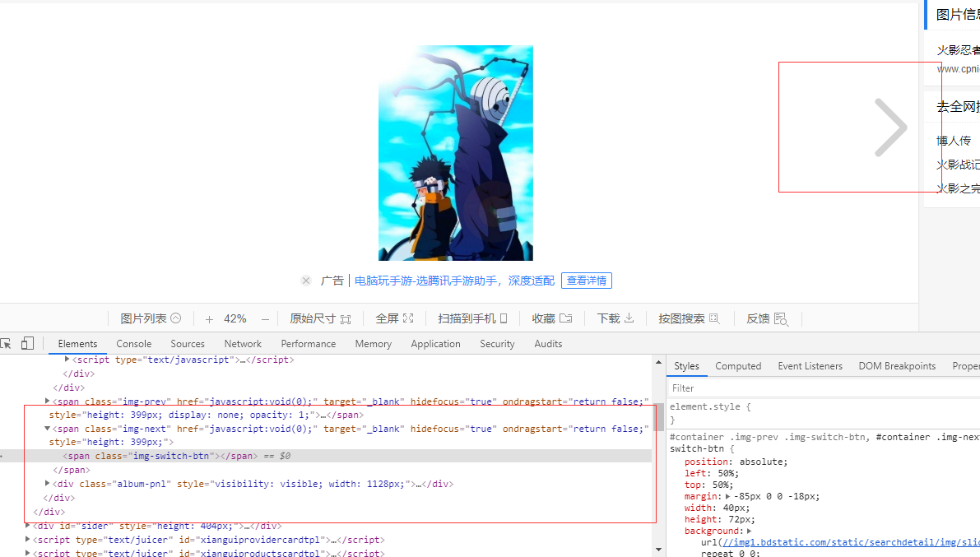Open the Network tab
The image size is (980, 557).
pos(243,344)
